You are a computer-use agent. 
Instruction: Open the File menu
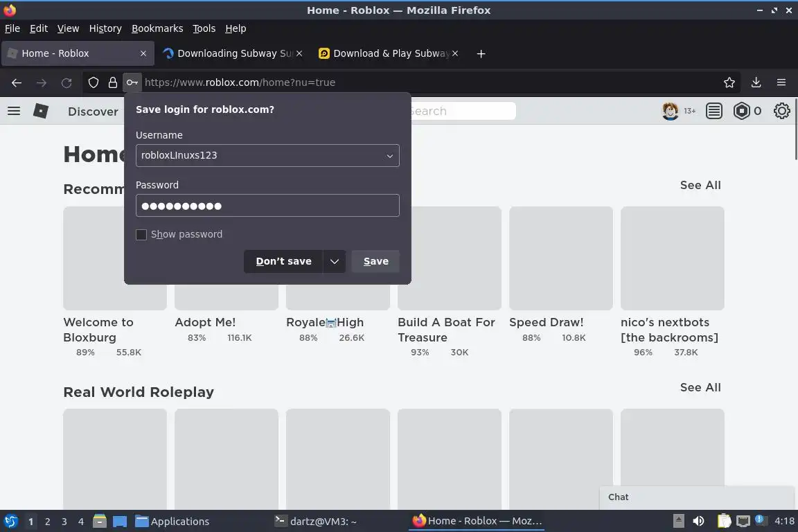(x=12, y=28)
